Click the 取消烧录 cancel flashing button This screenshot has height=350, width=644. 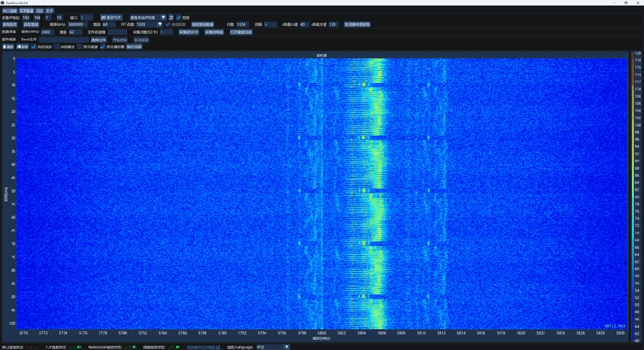click(x=141, y=40)
